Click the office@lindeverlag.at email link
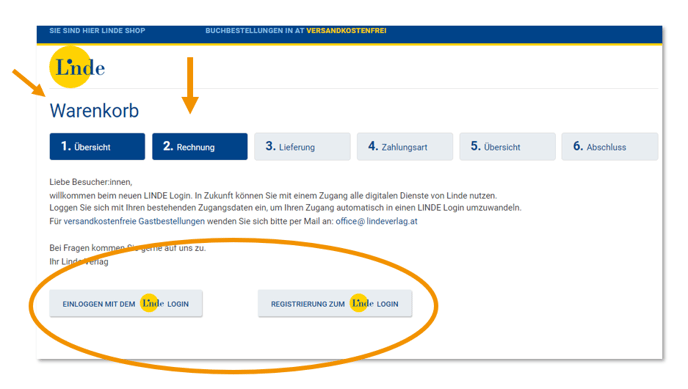The image size is (688, 389). [x=376, y=221]
